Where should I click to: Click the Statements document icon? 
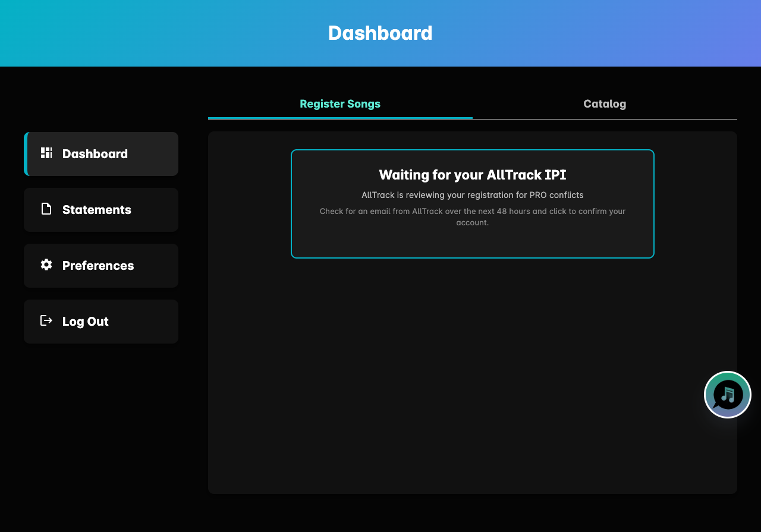(46, 209)
